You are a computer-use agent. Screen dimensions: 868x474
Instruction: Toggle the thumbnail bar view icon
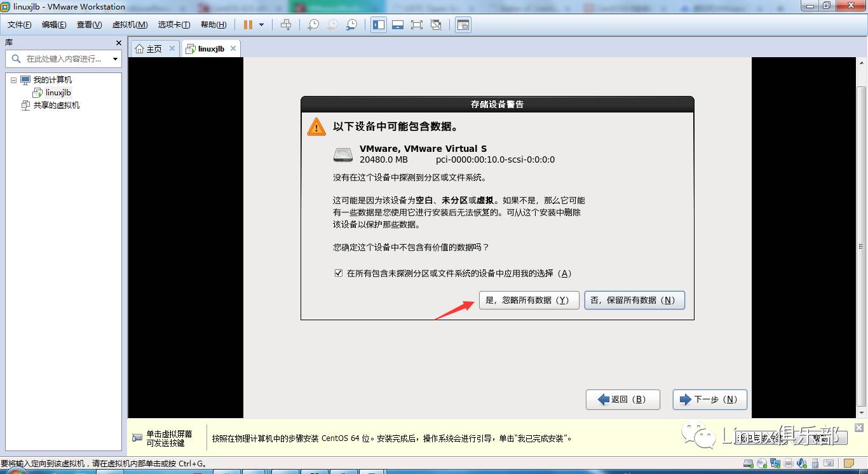(398, 25)
